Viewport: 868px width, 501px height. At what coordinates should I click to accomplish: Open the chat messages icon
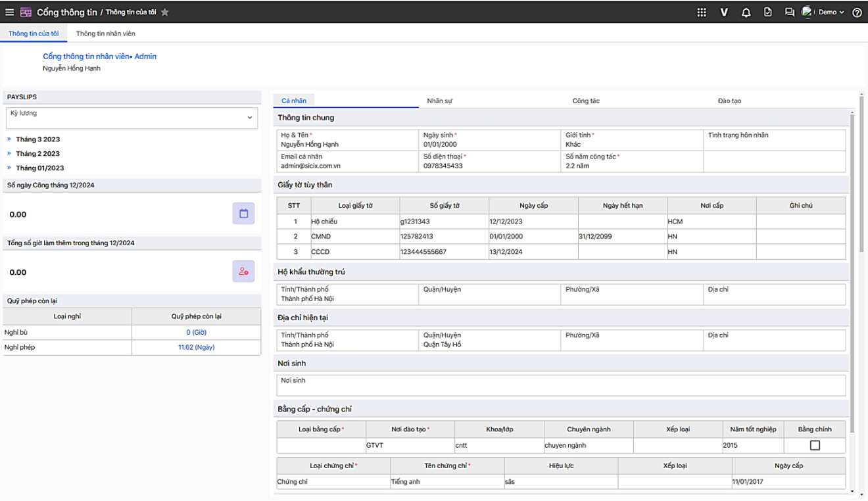[x=790, y=12]
